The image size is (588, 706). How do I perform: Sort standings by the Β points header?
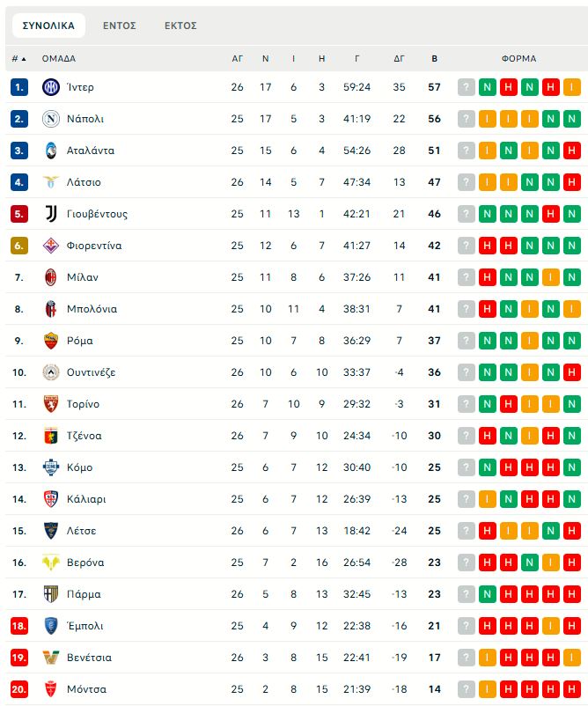click(x=434, y=59)
